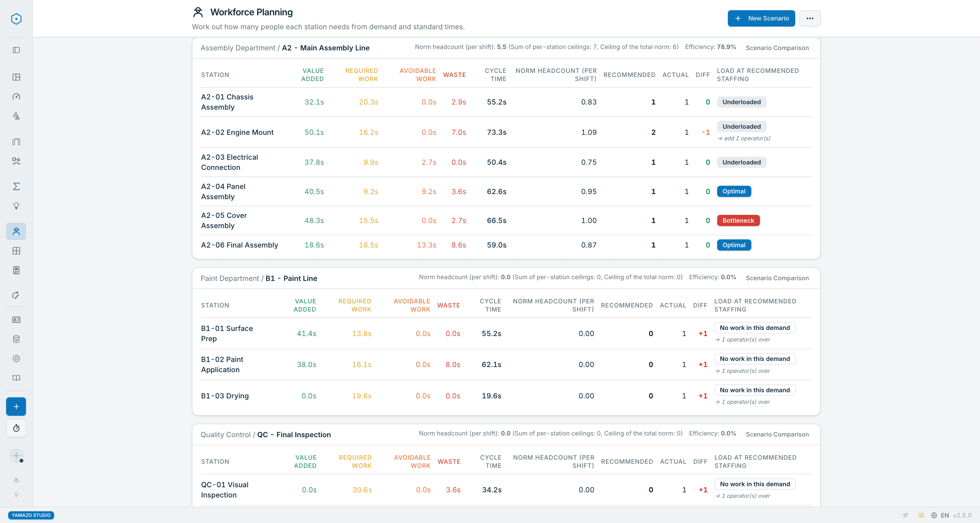Open Scenario Comparison for A2 Main Assembly Line

[x=777, y=48]
